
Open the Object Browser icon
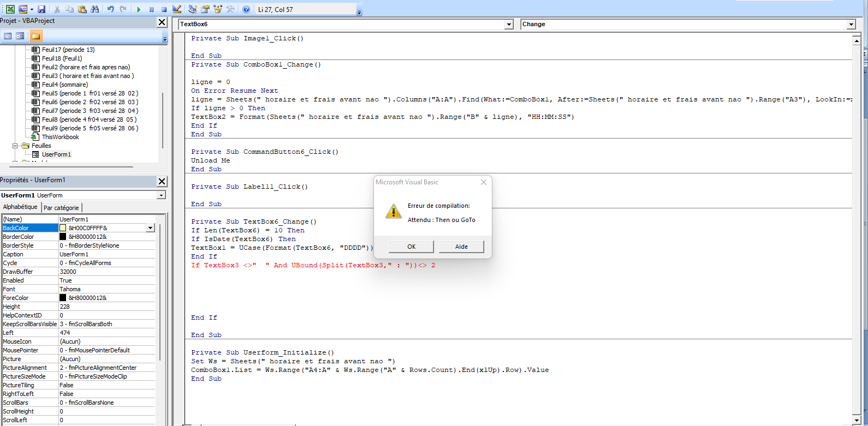(218, 9)
